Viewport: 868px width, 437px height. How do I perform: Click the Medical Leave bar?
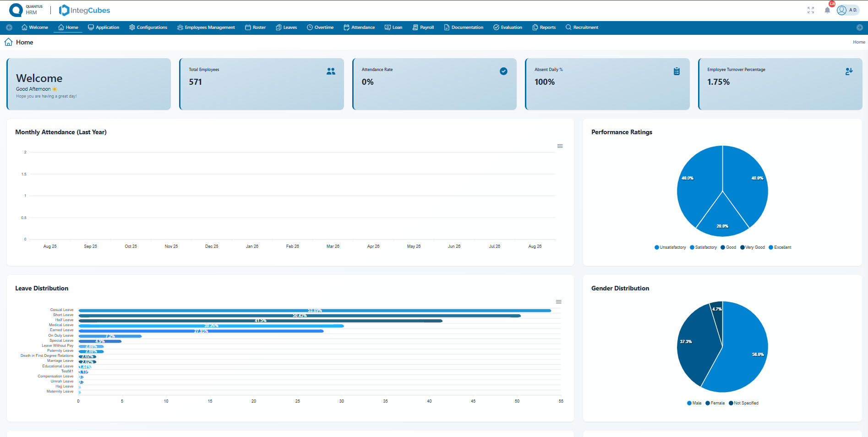(x=211, y=326)
